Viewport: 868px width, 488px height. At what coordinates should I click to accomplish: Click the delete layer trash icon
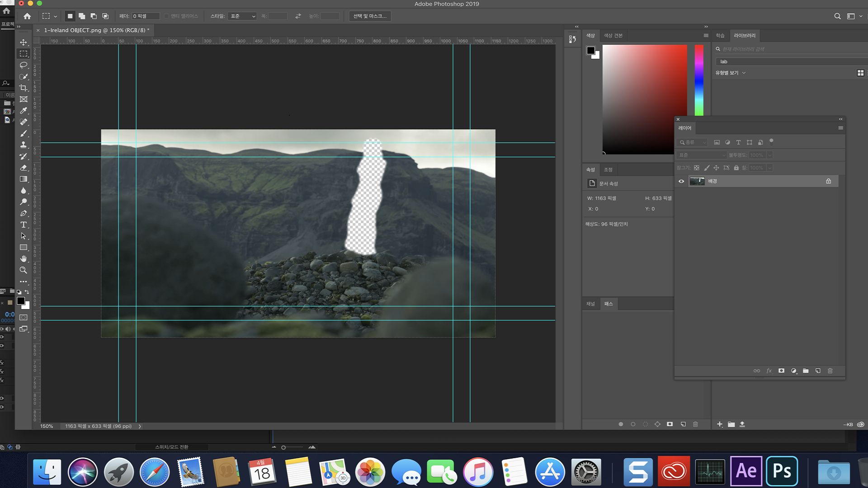pyautogui.click(x=830, y=371)
